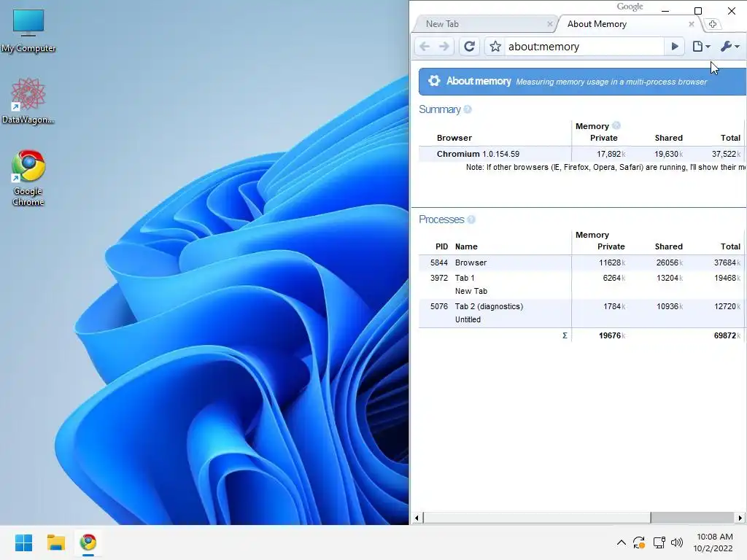Open File Explorer from the taskbar
Viewport: 747px width, 560px height.
tap(55, 542)
